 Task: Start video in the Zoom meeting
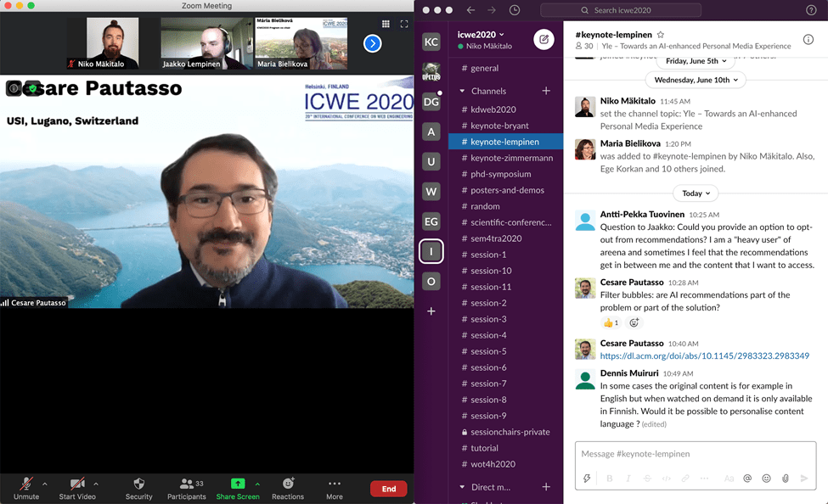(x=78, y=489)
